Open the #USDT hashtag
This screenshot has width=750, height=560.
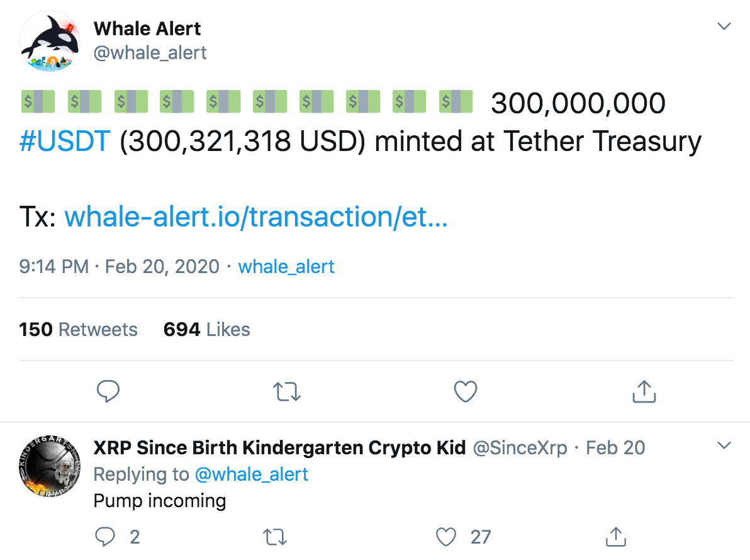point(65,142)
